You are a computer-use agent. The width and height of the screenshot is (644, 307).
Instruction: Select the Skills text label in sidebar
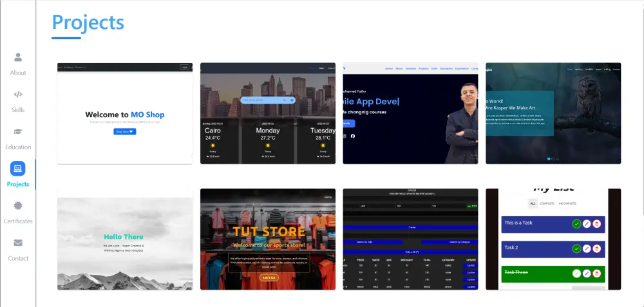pyautogui.click(x=18, y=110)
